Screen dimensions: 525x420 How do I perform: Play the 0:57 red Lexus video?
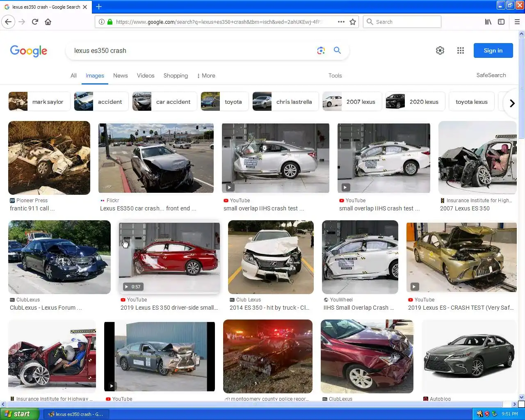(169, 257)
